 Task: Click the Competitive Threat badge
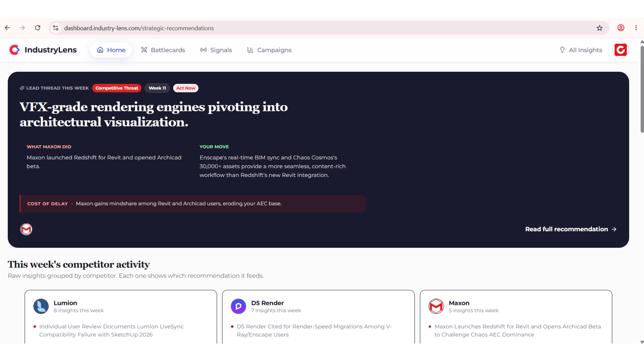[x=117, y=88]
